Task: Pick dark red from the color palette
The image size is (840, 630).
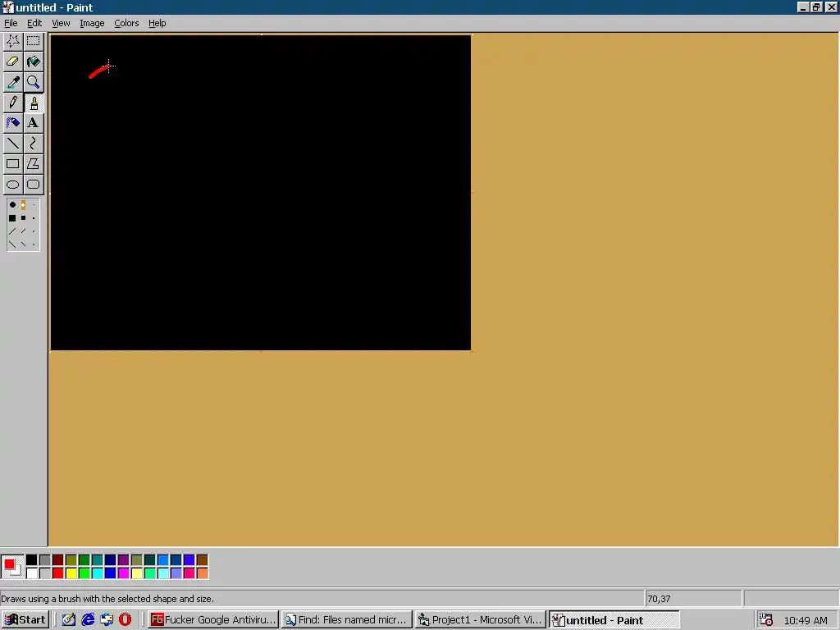Action: click(58, 560)
